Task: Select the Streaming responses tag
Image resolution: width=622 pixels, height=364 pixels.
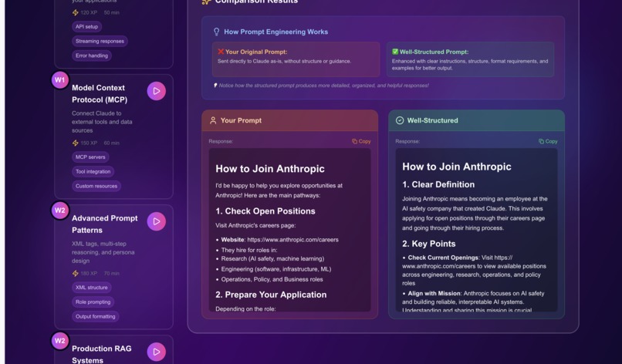Action: tap(100, 41)
